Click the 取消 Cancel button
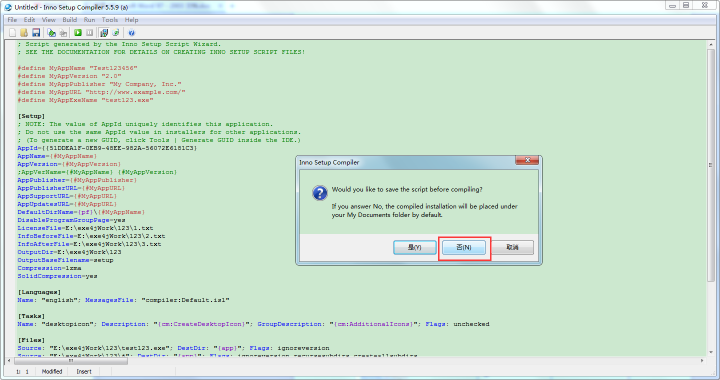 point(512,247)
